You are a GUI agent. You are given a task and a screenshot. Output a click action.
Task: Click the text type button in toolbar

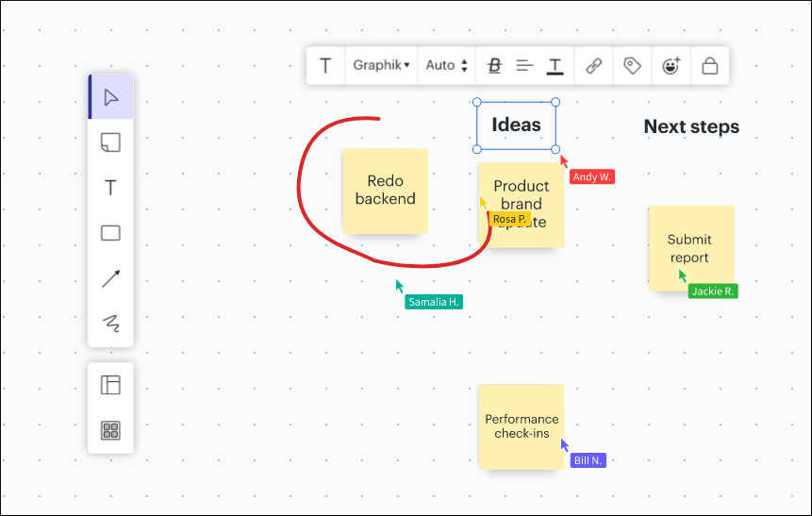click(x=325, y=66)
